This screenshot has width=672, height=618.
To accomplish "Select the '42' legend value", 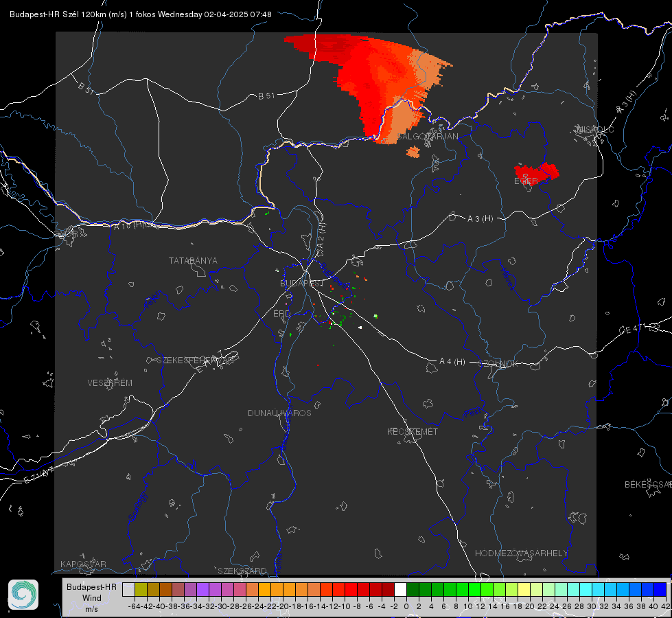I will [666, 606].
